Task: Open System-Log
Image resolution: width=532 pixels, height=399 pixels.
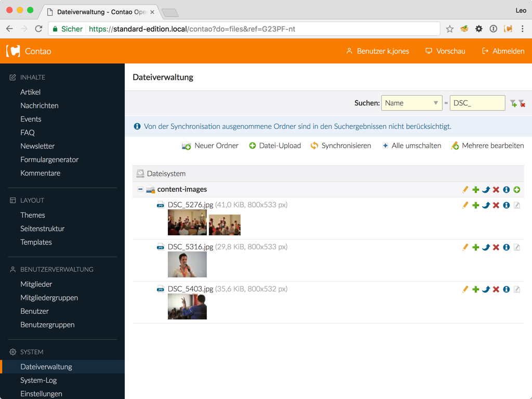Action: coord(38,380)
